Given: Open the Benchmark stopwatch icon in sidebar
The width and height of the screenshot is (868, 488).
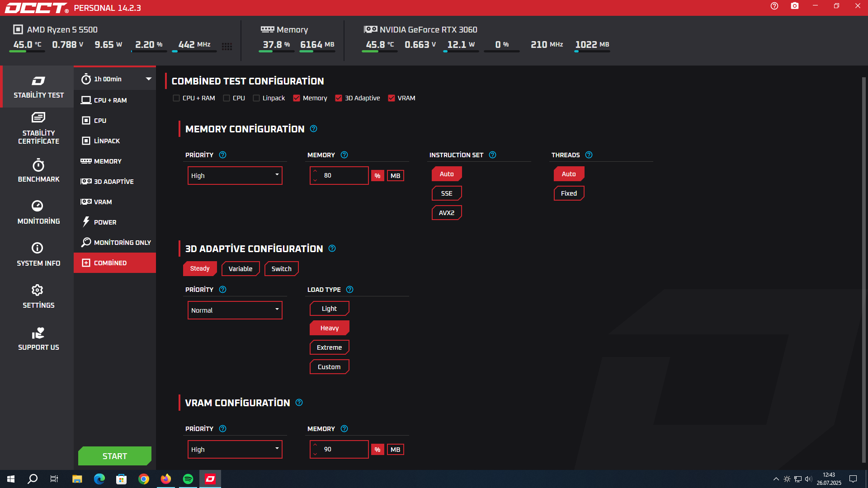Looking at the screenshot, I should click(x=38, y=165).
